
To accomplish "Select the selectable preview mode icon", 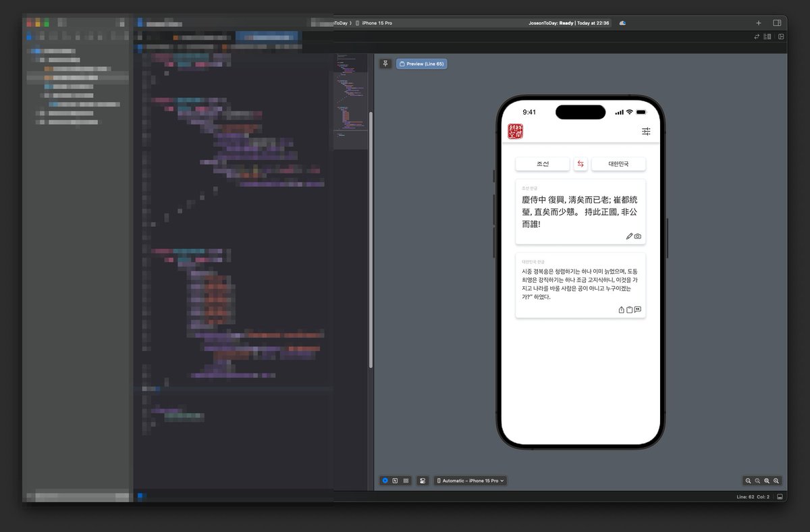I will click(396, 481).
